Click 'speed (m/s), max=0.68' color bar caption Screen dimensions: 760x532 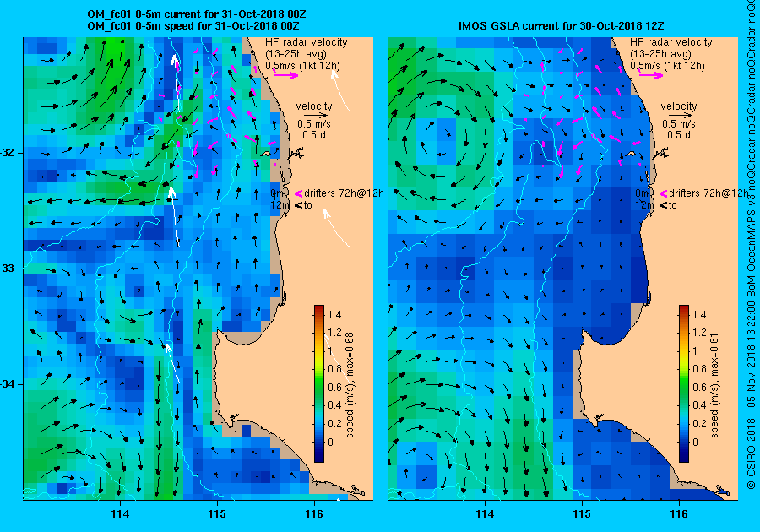pos(350,385)
